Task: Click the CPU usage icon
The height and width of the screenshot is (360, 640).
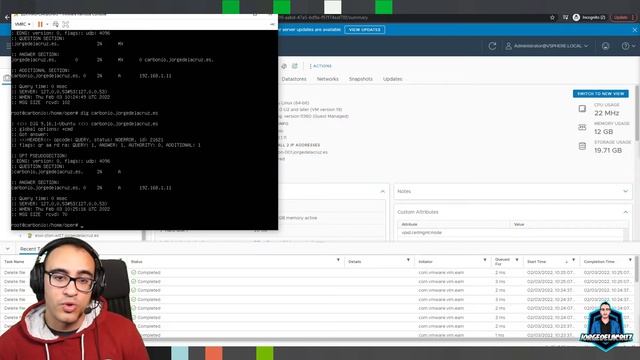Action: pyautogui.click(x=582, y=109)
